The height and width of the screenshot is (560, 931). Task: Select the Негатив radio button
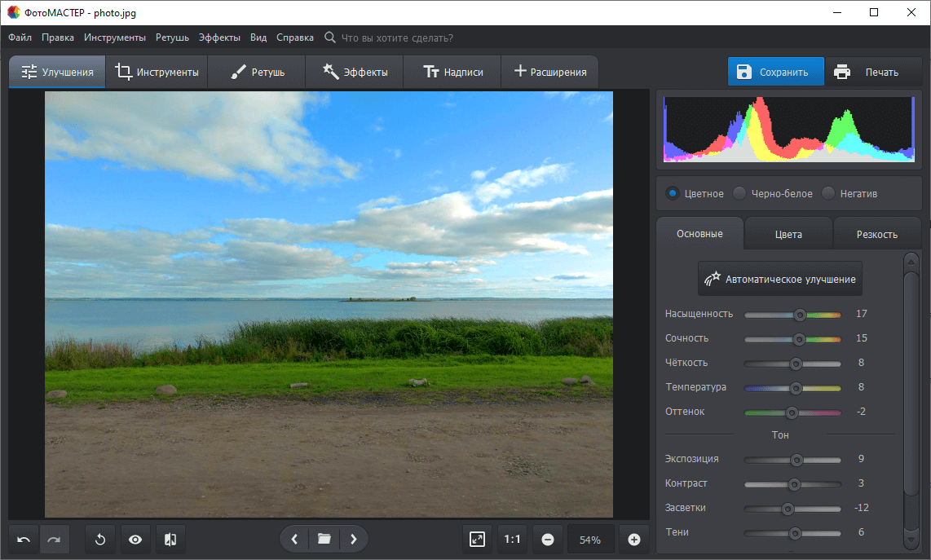[828, 194]
